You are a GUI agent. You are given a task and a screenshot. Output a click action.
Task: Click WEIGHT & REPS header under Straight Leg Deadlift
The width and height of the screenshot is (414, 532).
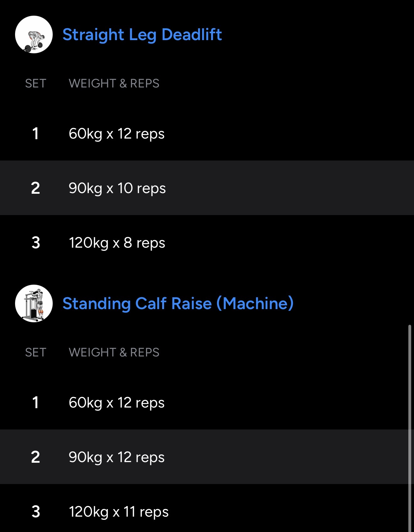114,83
